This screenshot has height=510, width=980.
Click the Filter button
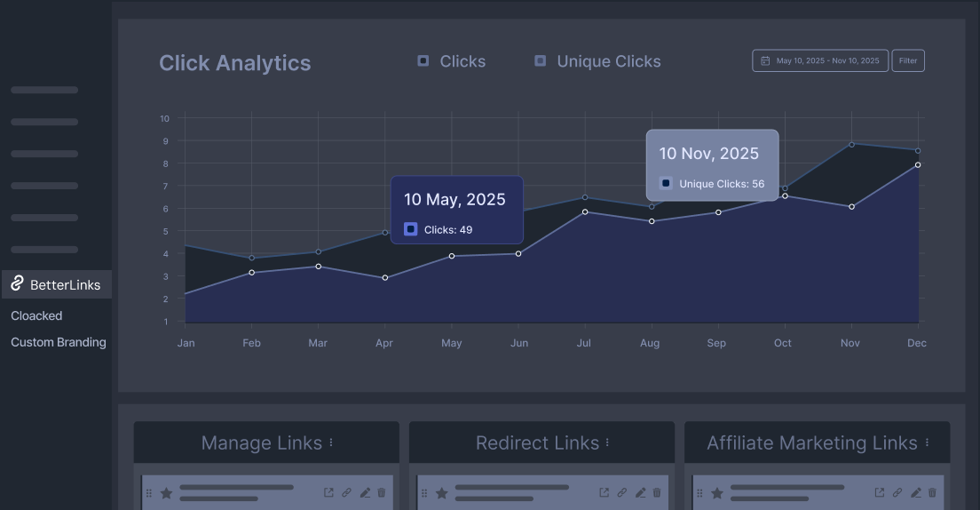pos(907,61)
